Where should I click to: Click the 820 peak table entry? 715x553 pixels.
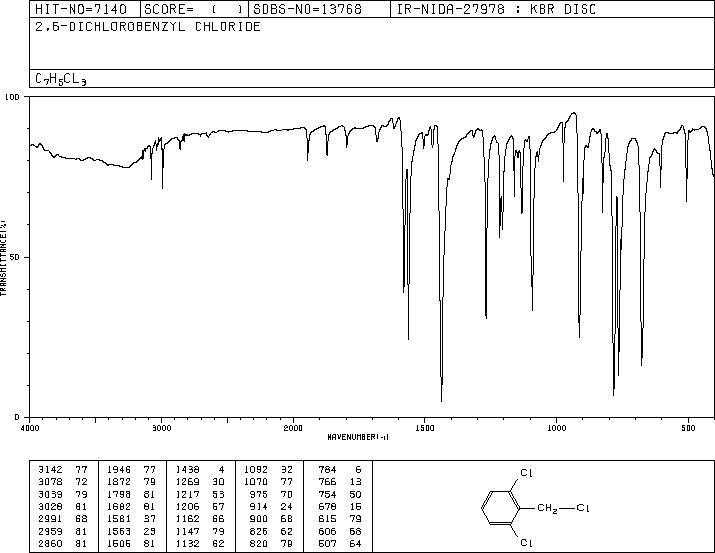(x=271, y=543)
